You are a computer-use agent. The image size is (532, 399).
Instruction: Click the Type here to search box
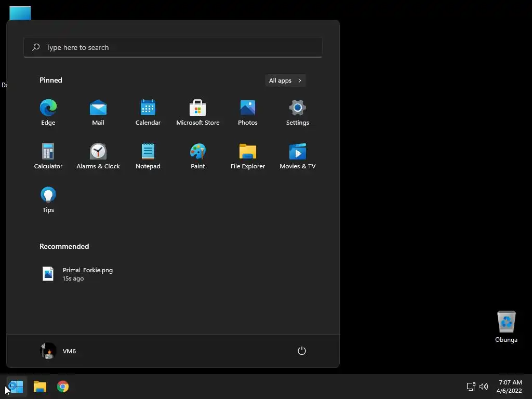173,47
